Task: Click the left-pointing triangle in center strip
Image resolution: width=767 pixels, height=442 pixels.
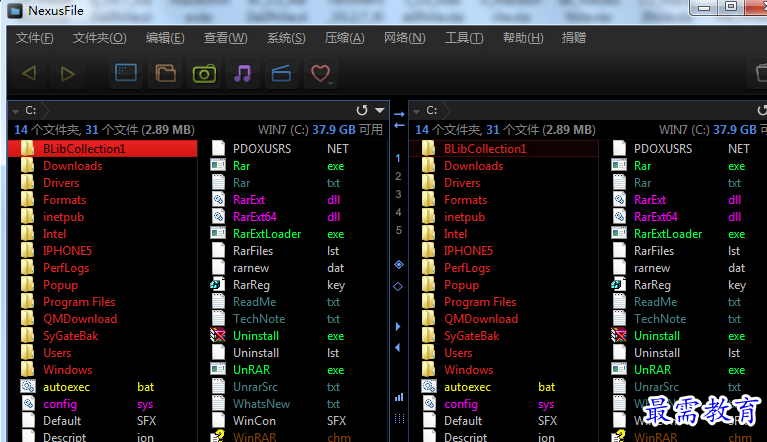Action: coord(398,348)
